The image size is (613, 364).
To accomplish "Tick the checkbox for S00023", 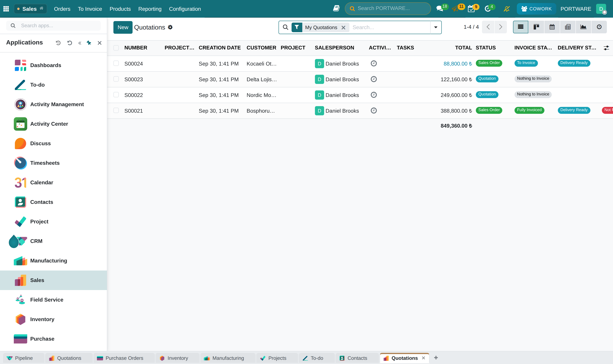I will tap(116, 79).
